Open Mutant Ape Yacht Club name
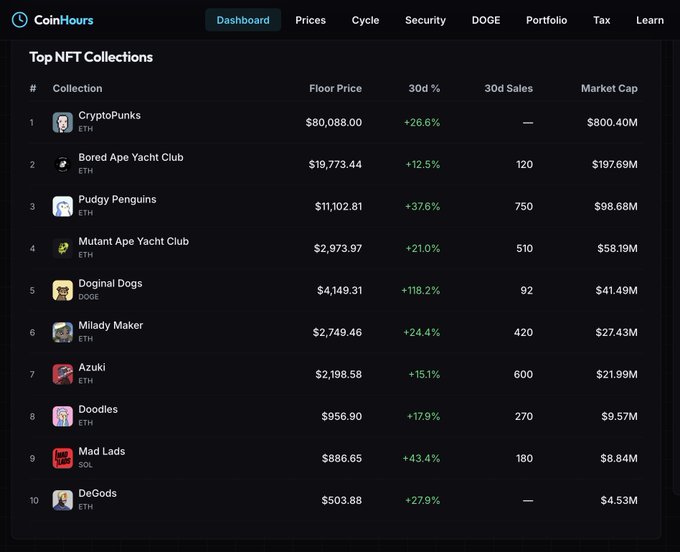The image size is (680, 552). click(x=134, y=241)
